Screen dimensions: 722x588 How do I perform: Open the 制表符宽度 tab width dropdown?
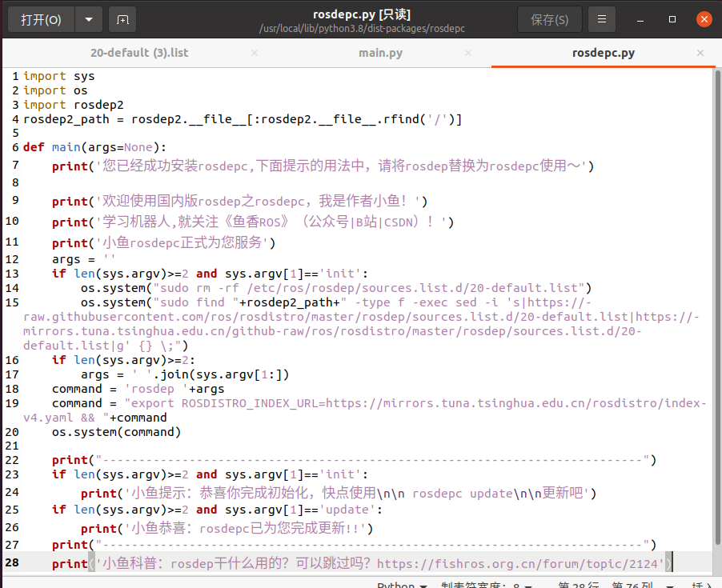(486, 586)
